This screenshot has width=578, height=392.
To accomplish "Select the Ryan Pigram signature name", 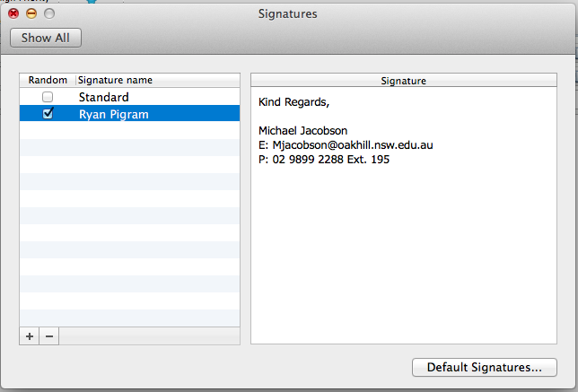I will click(113, 114).
